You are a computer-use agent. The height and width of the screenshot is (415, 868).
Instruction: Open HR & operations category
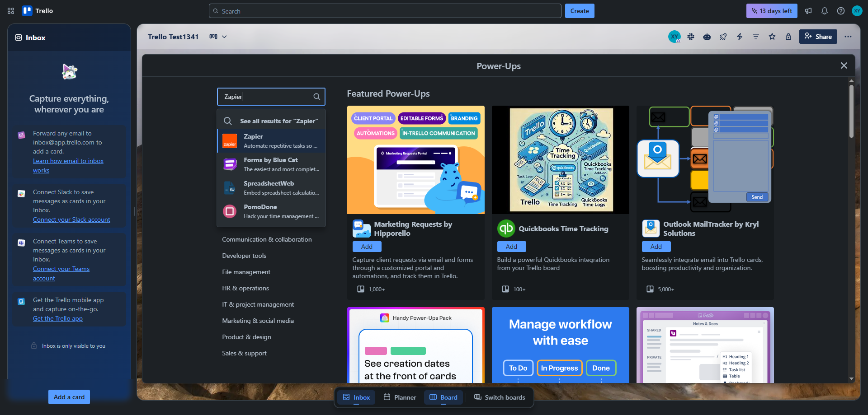[x=245, y=288]
